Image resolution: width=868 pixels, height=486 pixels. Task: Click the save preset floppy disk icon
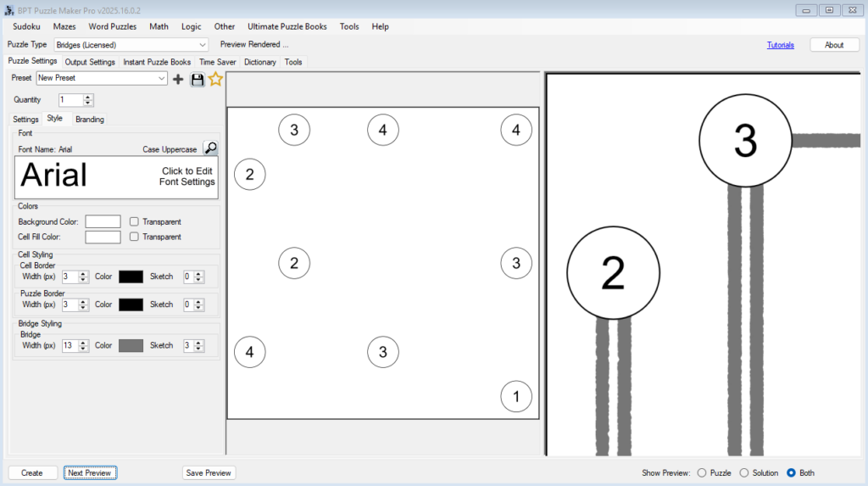(x=198, y=79)
